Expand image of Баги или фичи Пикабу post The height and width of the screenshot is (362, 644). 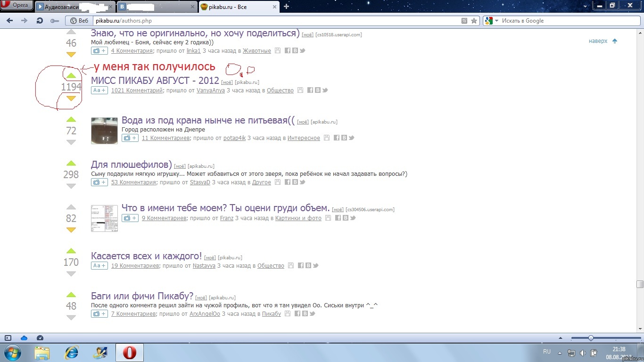99,314
